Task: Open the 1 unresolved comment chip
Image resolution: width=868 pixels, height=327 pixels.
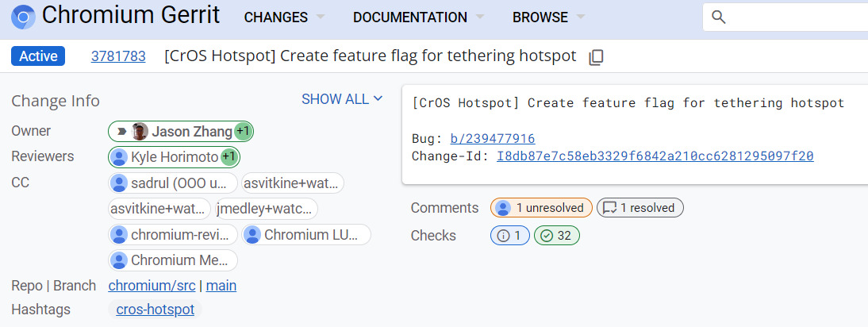Action: point(541,208)
